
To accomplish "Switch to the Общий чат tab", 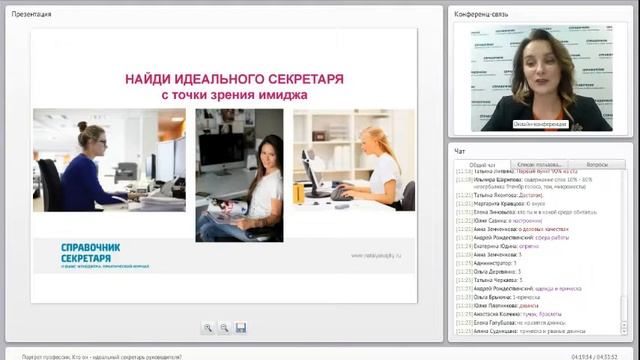I will (x=482, y=165).
